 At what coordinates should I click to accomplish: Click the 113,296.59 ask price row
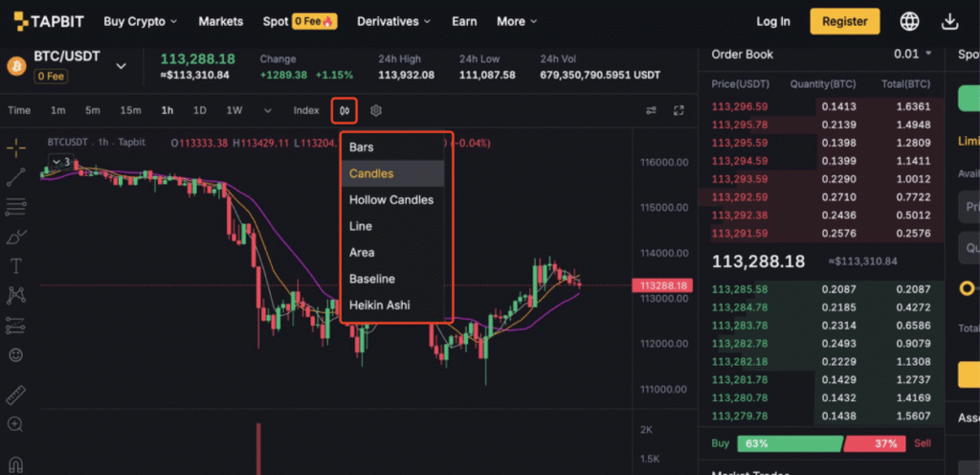(x=820, y=106)
